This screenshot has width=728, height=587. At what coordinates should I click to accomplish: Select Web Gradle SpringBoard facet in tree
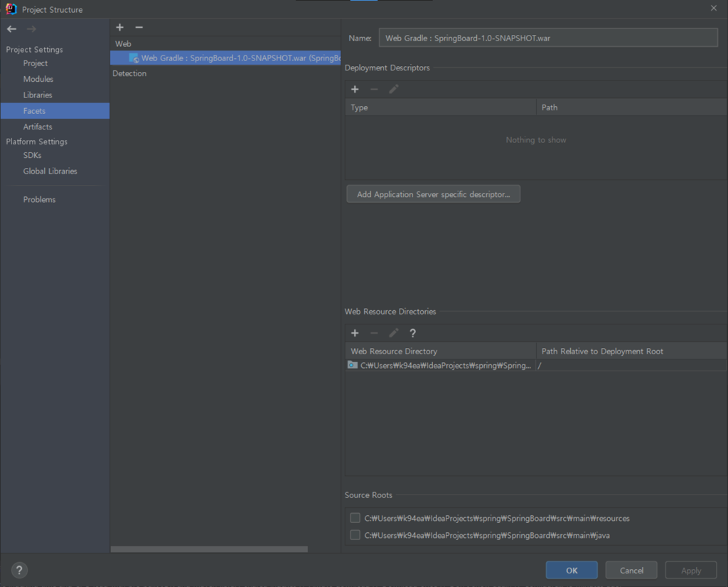(227, 58)
